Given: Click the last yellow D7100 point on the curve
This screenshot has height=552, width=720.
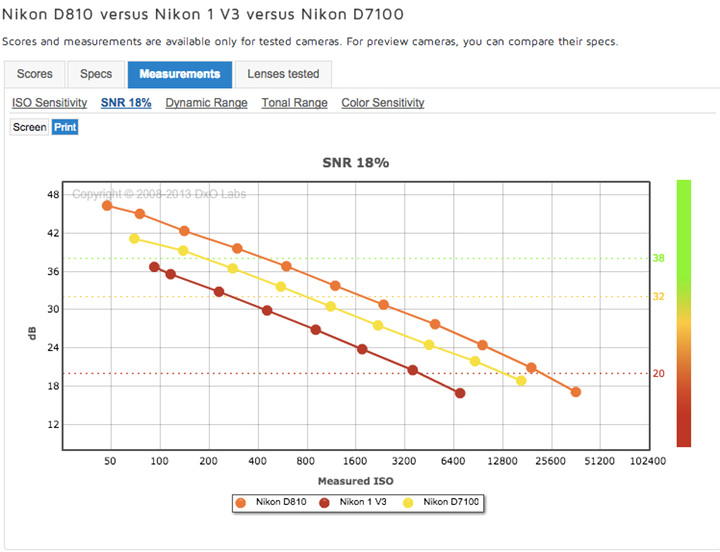Looking at the screenshot, I should pyautogui.click(x=521, y=381).
